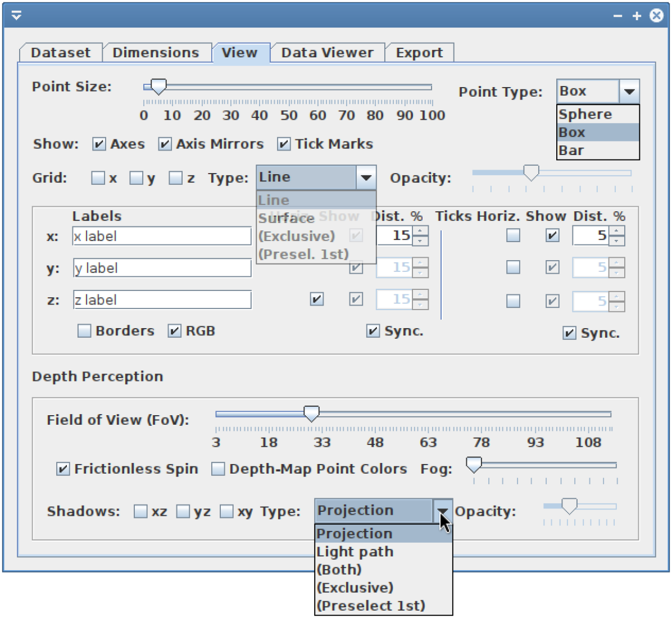672x618 pixels.
Task: Open the window menu icon in title bar
Action: pos(16,16)
